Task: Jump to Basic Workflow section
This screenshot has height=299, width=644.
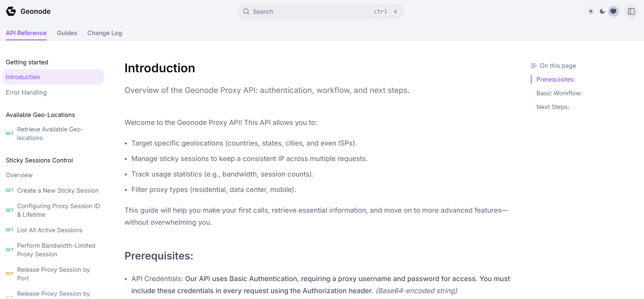Action: [559, 93]
